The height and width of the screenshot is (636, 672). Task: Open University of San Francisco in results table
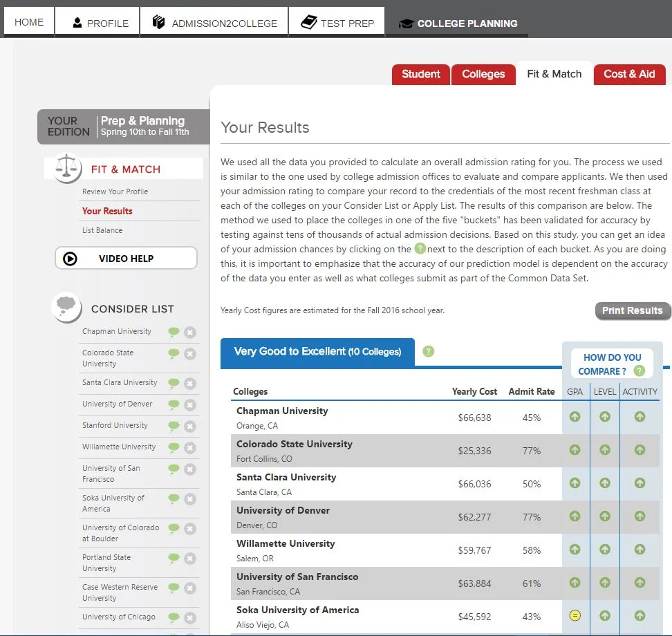point(297,577)
